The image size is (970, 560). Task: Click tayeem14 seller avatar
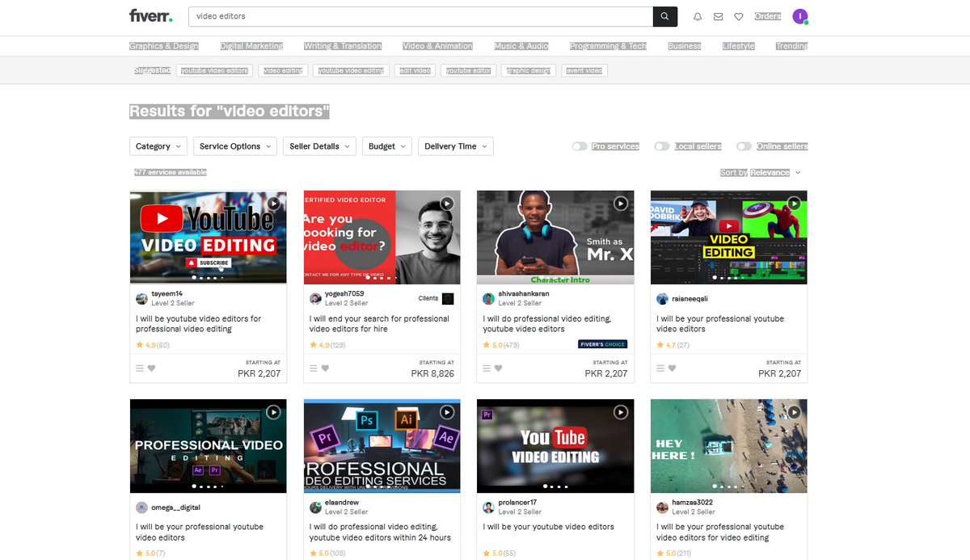[x=141, y=299]
